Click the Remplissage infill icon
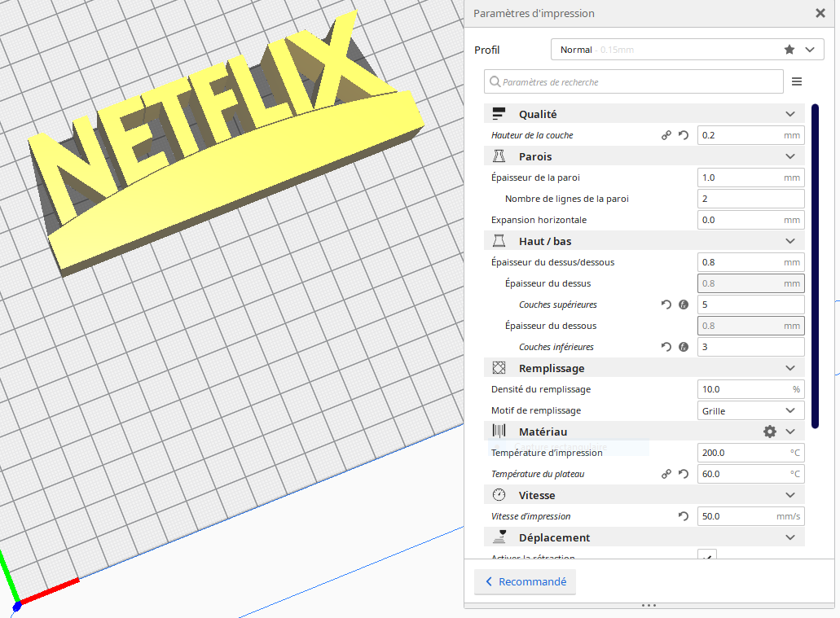 pos(500,367)
